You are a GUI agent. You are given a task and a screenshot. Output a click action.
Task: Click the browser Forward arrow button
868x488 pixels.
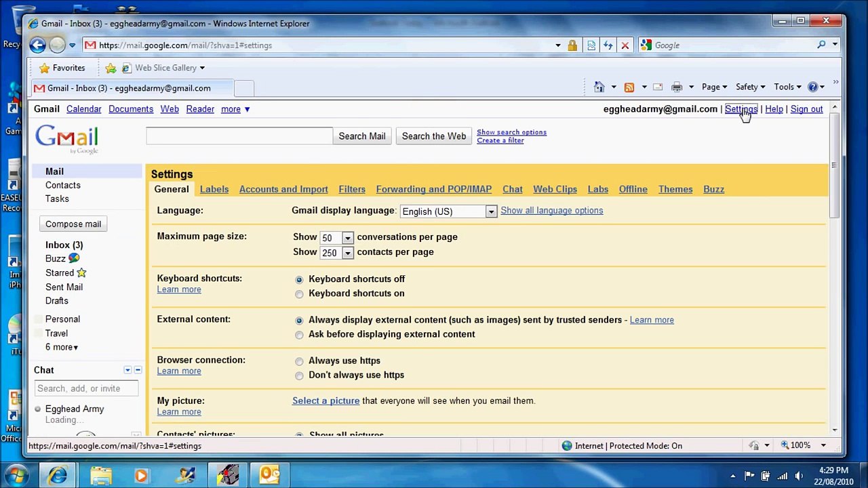pyautogui.click(x=57, y=45)
